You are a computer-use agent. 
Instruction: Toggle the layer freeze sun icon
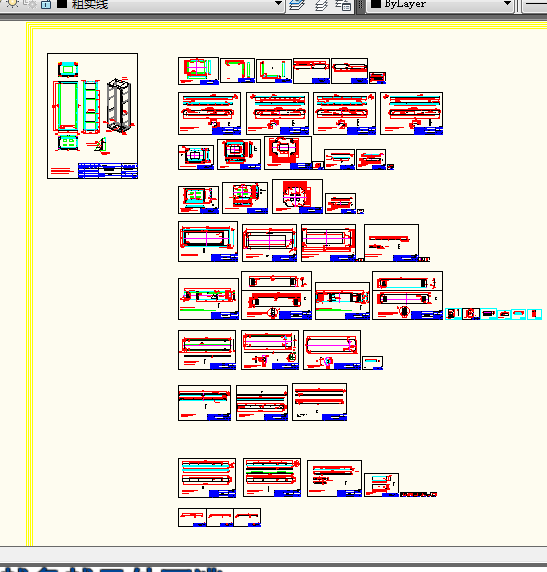(x=12, y=4)
